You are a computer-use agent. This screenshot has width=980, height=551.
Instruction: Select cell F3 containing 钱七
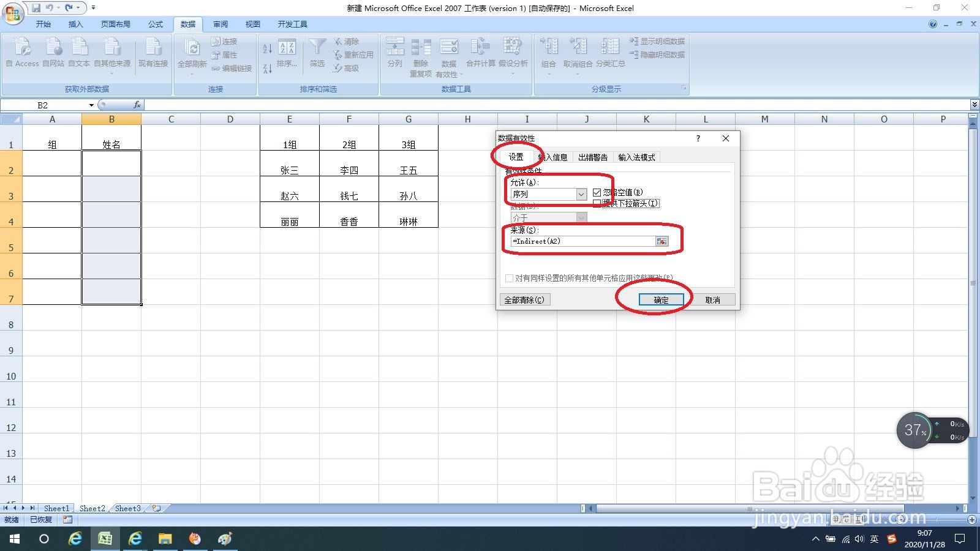point(349,189)
